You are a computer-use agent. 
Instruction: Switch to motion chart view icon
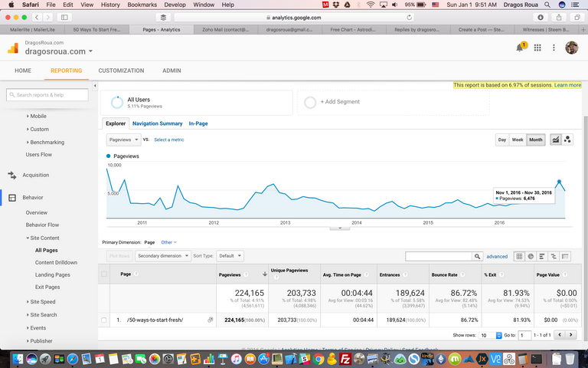pos(567,140)
